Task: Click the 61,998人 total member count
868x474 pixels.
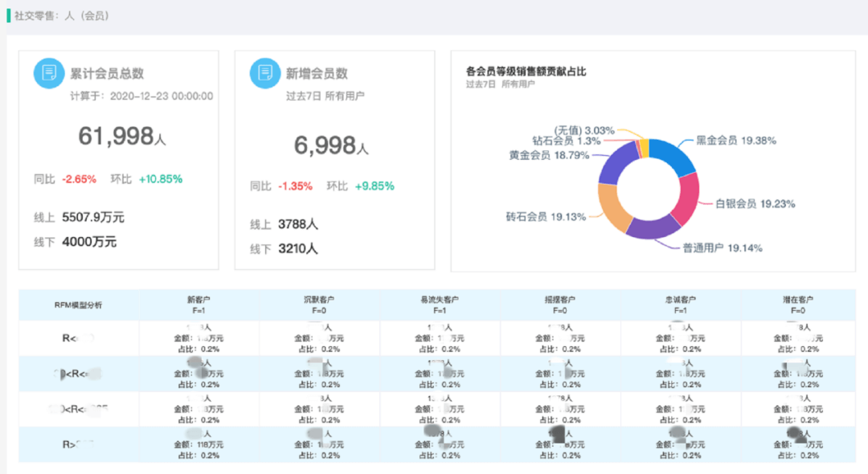Action: coord(121,137)
